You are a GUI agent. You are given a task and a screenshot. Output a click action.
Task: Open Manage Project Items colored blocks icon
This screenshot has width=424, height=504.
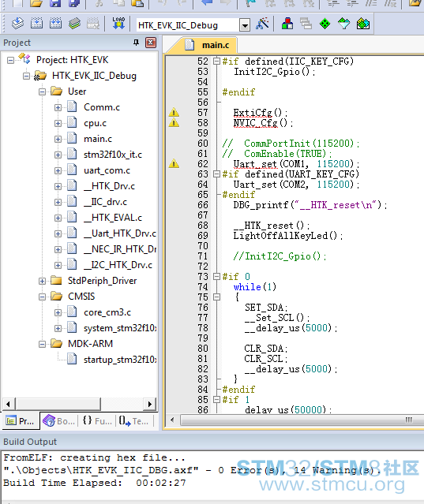(287, 24)
